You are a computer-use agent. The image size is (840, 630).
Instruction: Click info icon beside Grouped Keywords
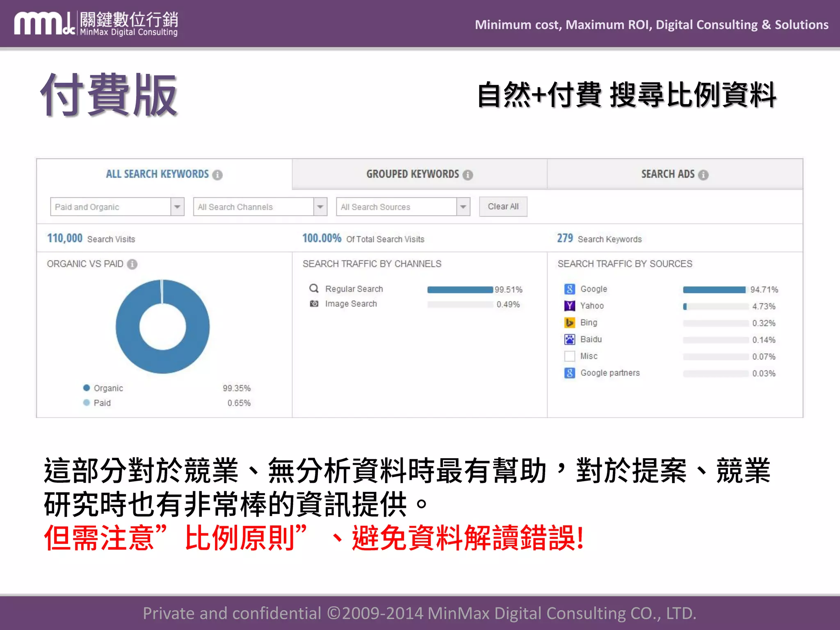tap(468, 175)
